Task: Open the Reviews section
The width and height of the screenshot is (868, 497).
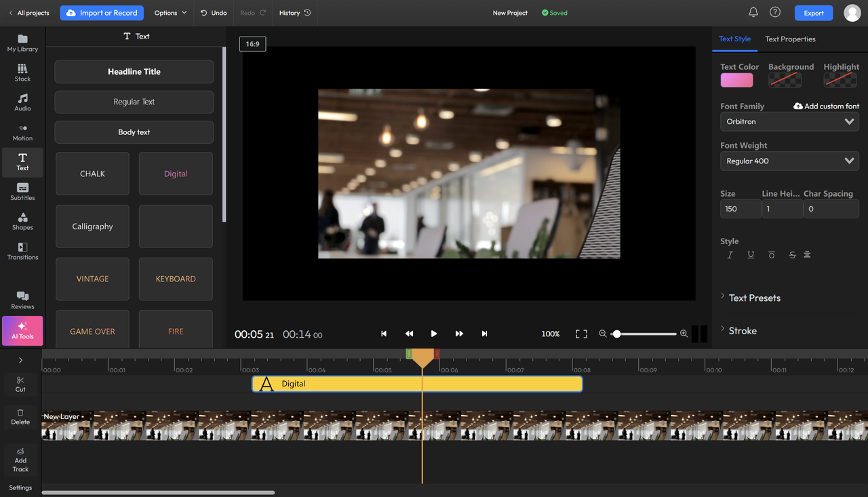Action: tap(22, 300)
